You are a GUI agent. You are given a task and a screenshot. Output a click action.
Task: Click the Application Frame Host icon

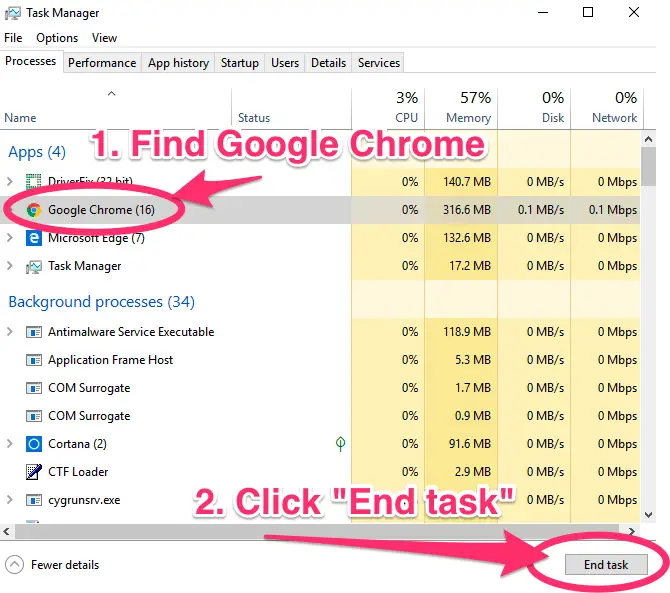pos(33,360)
